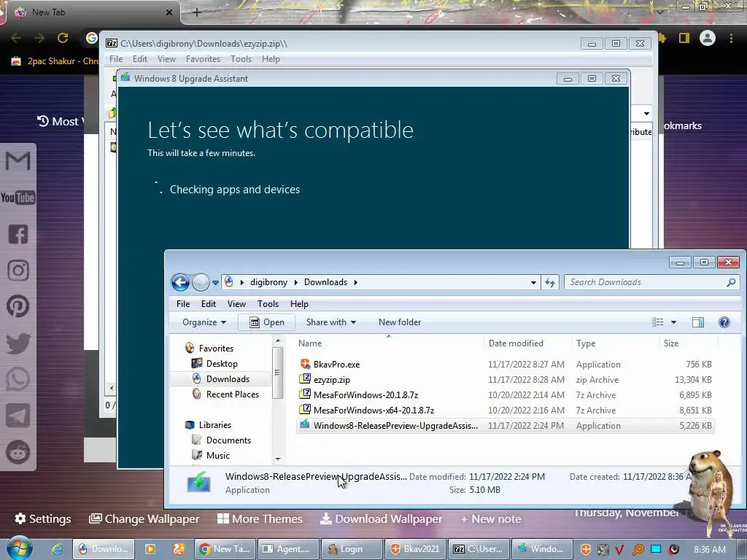Open Windows Media Player taskbar icon
The width and height of the screenshot is (747, 560).
pos(150,548)
